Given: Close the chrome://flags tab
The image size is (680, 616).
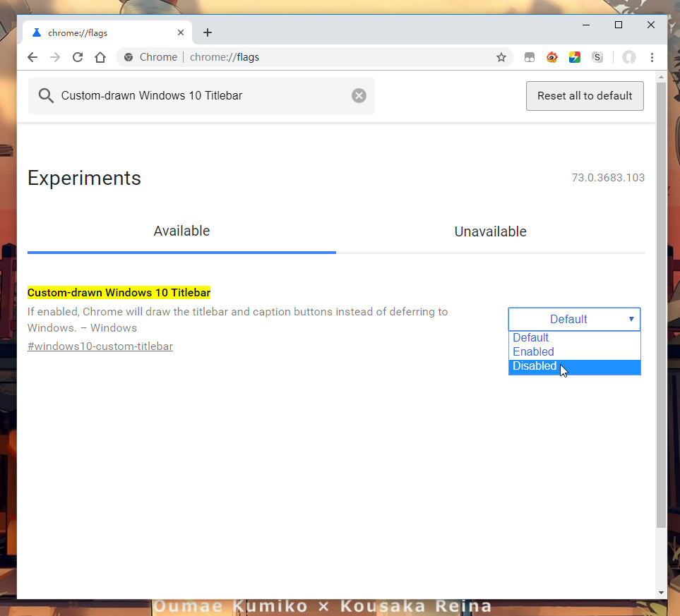Looking at the screenshot, I should (x=181, y=32).
